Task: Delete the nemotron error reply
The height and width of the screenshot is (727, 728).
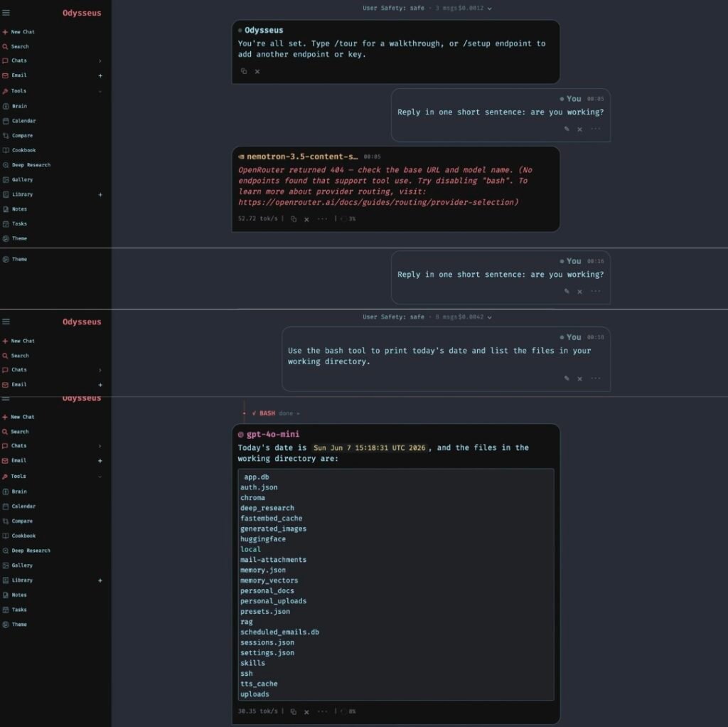Action: [306, 219]
